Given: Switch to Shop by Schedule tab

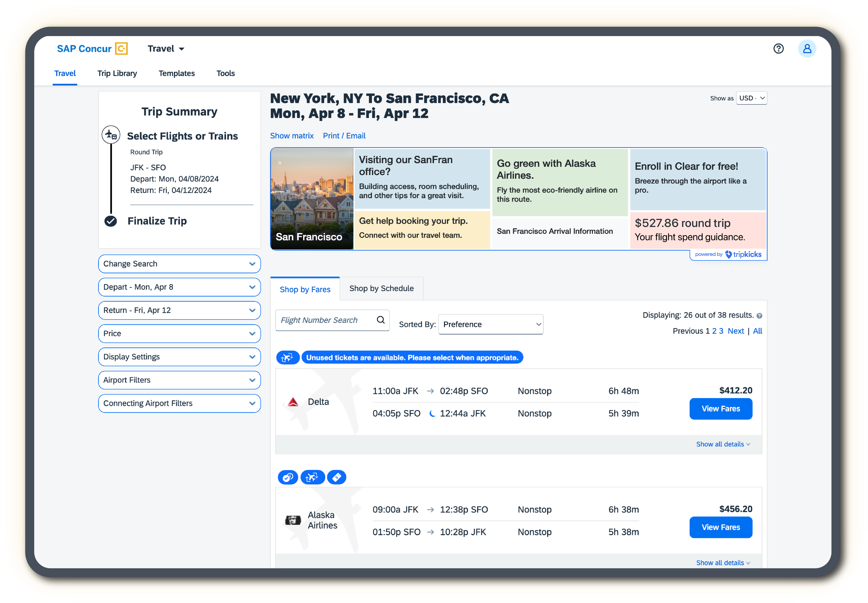Looking at the screenshot, I should pos(381,289).
